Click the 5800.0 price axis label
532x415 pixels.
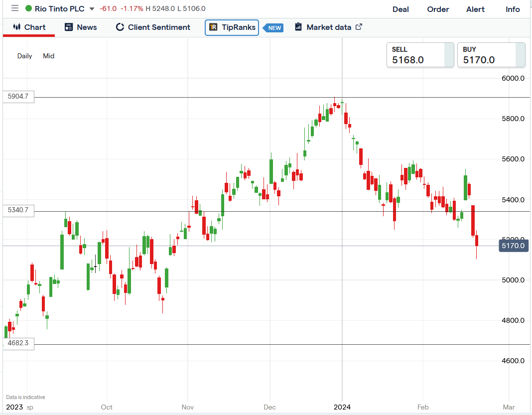pyautogui.click(x=513, y=119)
